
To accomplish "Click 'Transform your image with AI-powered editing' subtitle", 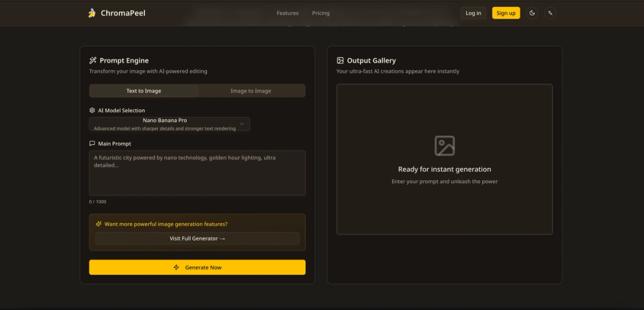I will click(148, 71).
